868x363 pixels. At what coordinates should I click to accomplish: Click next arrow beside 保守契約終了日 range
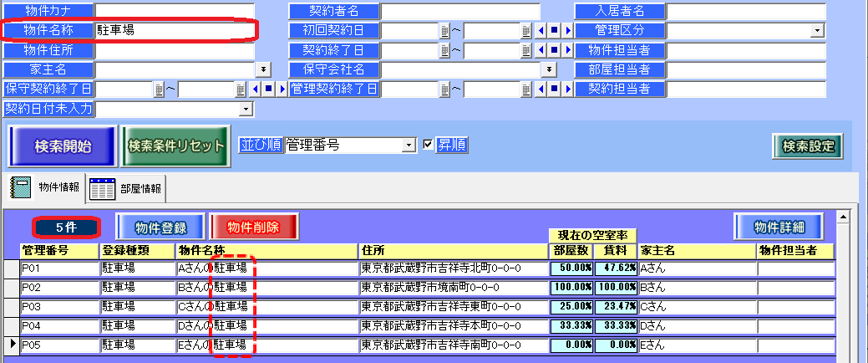point(282,89)
